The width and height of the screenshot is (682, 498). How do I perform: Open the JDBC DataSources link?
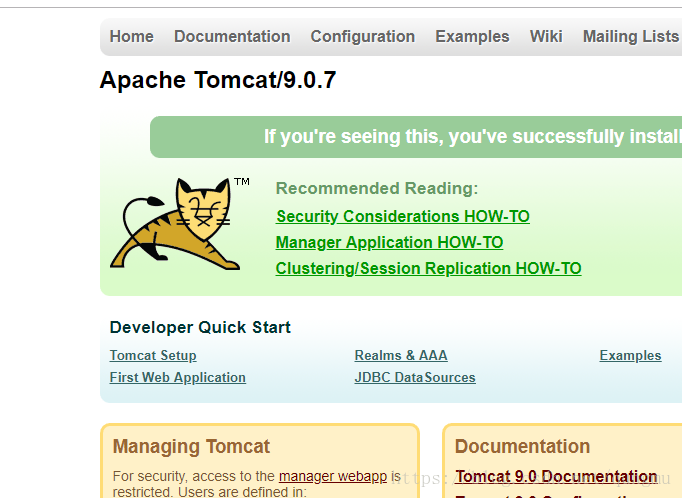point(415,378)
